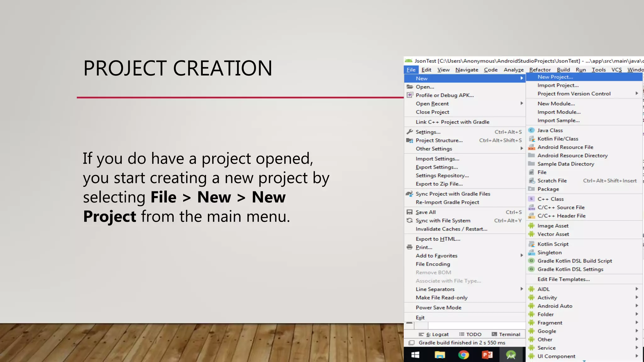Open PowerPoint from the taskbar
Screen dimensions: 644x362
pos(487,355)
